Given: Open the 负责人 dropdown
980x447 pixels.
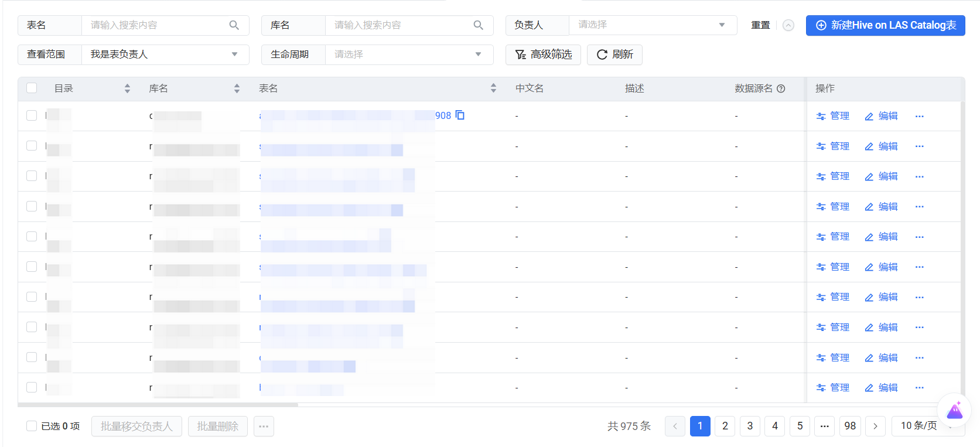Looking at the screenshot, I should pyautogui.click(x=653, y=25).
